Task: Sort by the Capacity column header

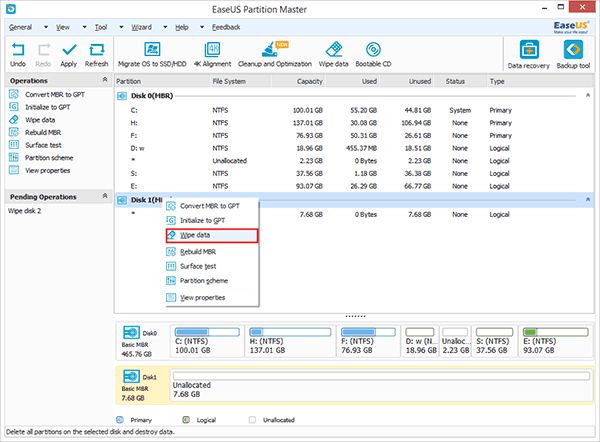Action: (298, 81)
